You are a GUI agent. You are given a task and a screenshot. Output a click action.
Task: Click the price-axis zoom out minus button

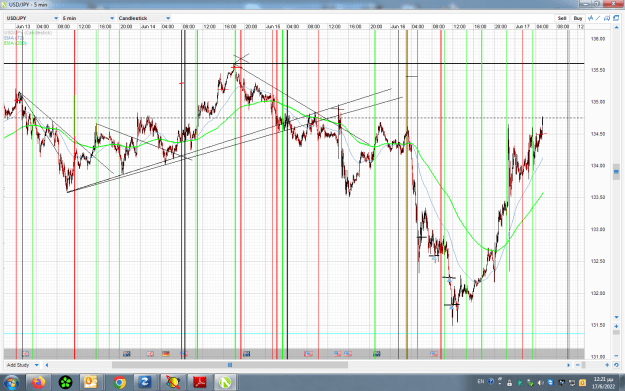(x=617, y=355)
